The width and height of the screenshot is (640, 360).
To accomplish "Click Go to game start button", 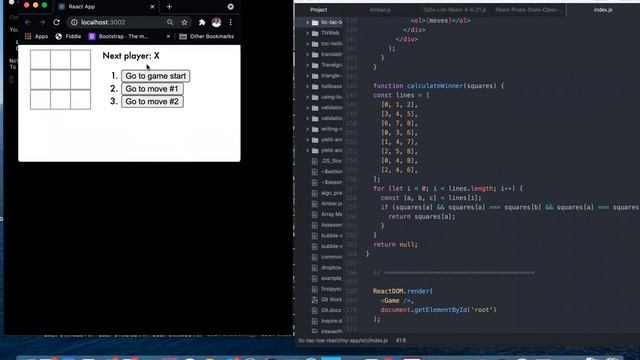I will pyautogui.click(x=156, y=76).
